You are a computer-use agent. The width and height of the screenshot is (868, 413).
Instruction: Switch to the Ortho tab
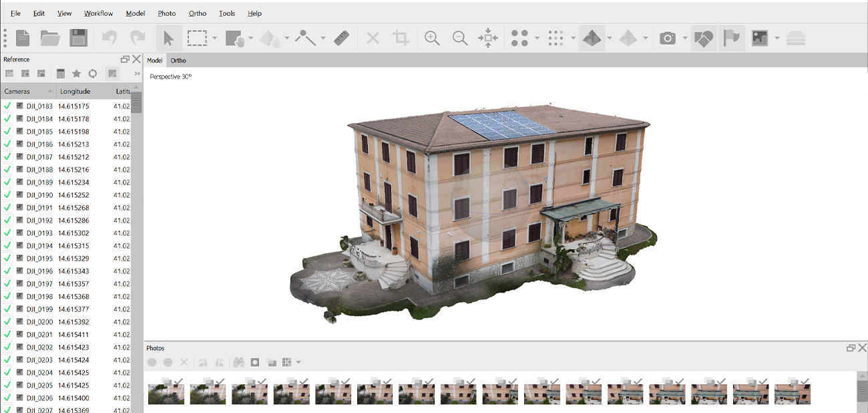[178, 60]
